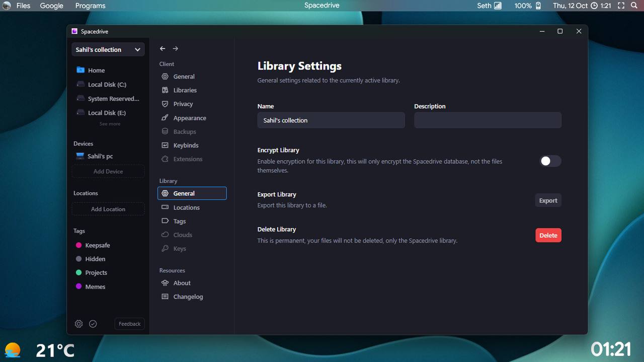Select the pink Keepsafe tag
This screenshot has width=644, height=362.
click(97, 245)
